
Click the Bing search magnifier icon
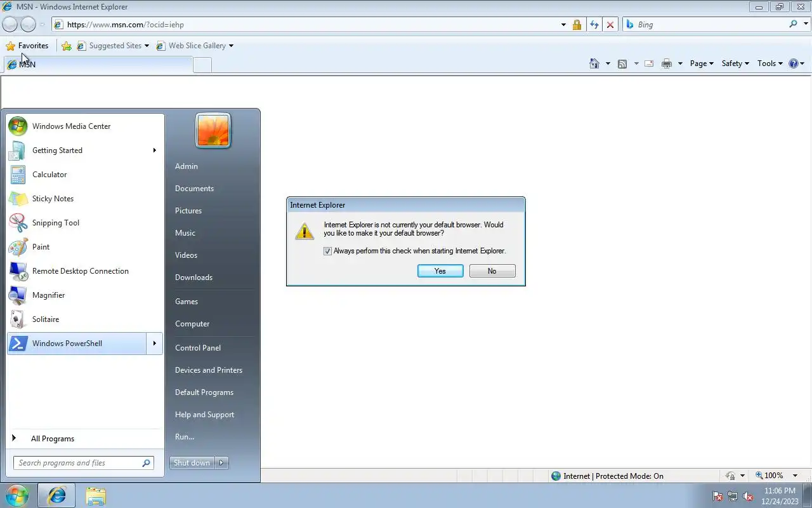pos(793,24)
